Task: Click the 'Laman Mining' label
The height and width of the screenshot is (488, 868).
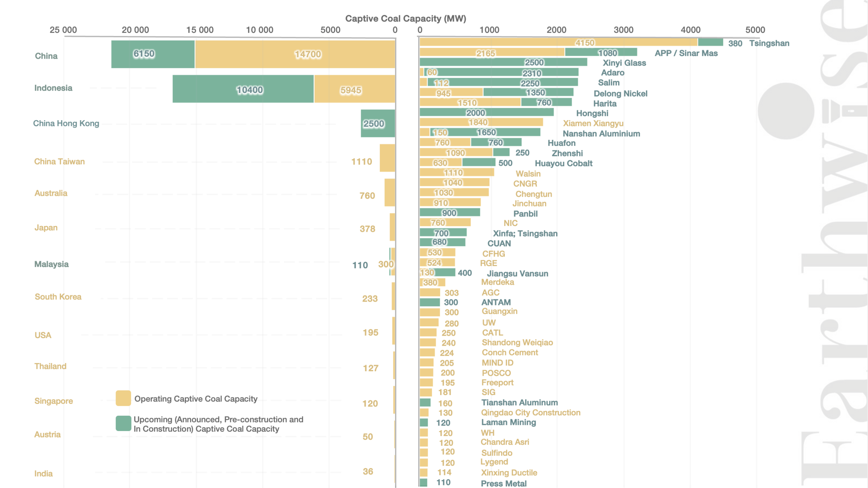Action: tap(509, 422)
